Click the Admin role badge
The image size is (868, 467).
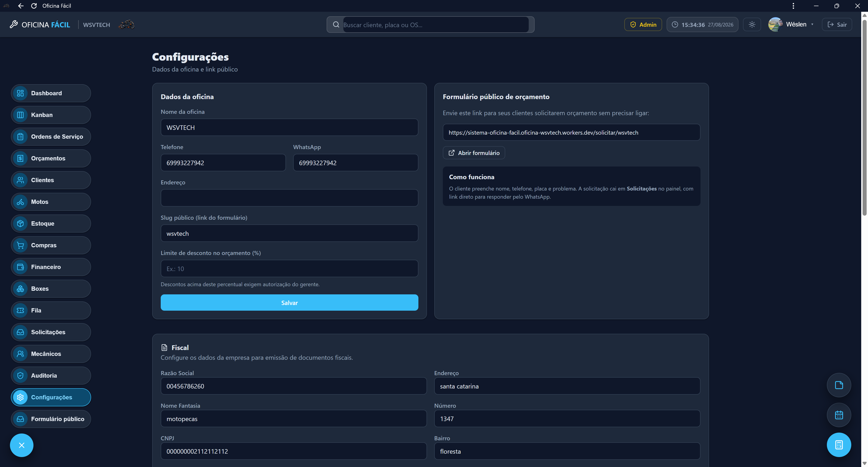pos(643,25)
